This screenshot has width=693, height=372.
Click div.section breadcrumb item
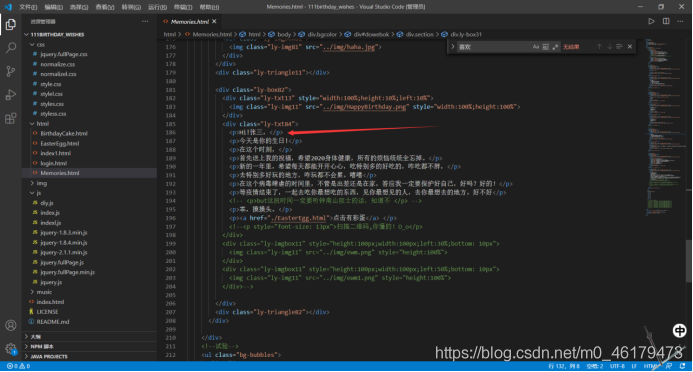click(x=420, y=34)
